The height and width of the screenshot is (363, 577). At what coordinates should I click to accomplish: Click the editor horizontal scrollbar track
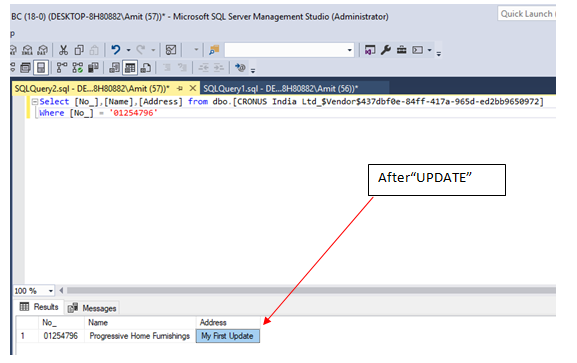coord(311,290)
